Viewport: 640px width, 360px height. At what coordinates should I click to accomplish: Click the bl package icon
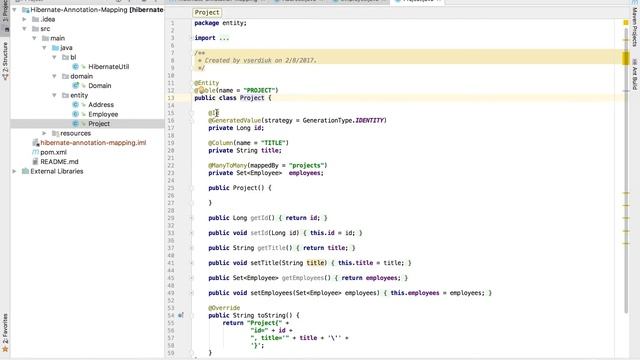click(x=65, y=57)
